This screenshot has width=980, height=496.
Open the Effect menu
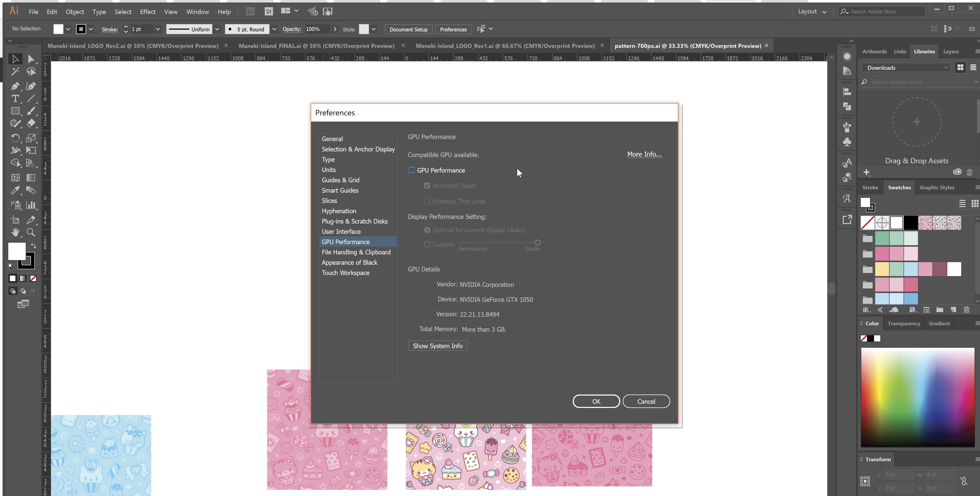148,12
